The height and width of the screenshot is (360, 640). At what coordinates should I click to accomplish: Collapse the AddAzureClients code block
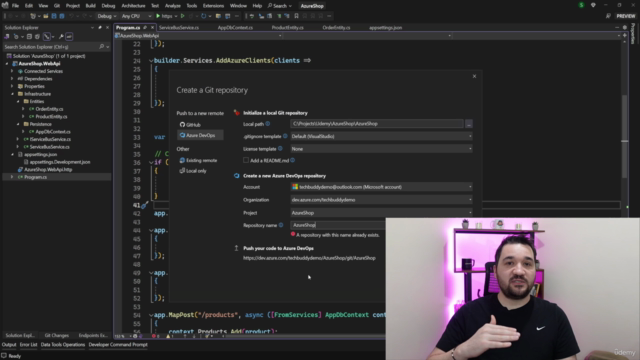coord(151,61)
